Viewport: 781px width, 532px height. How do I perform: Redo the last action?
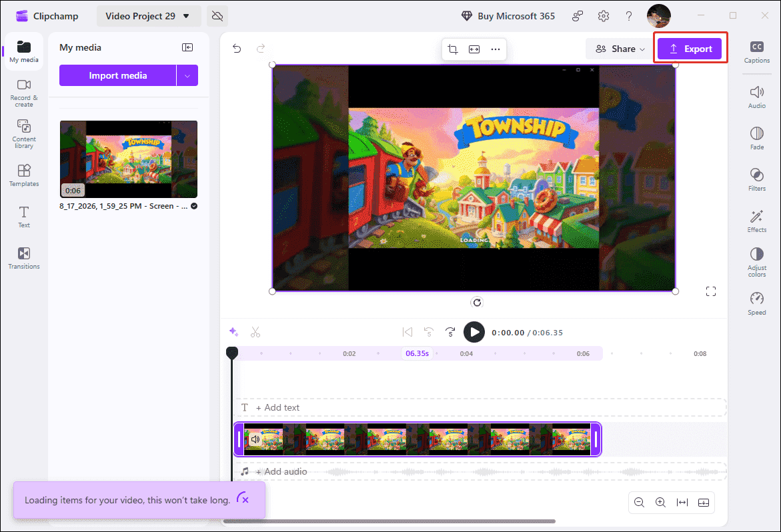(x=261, y=48)
